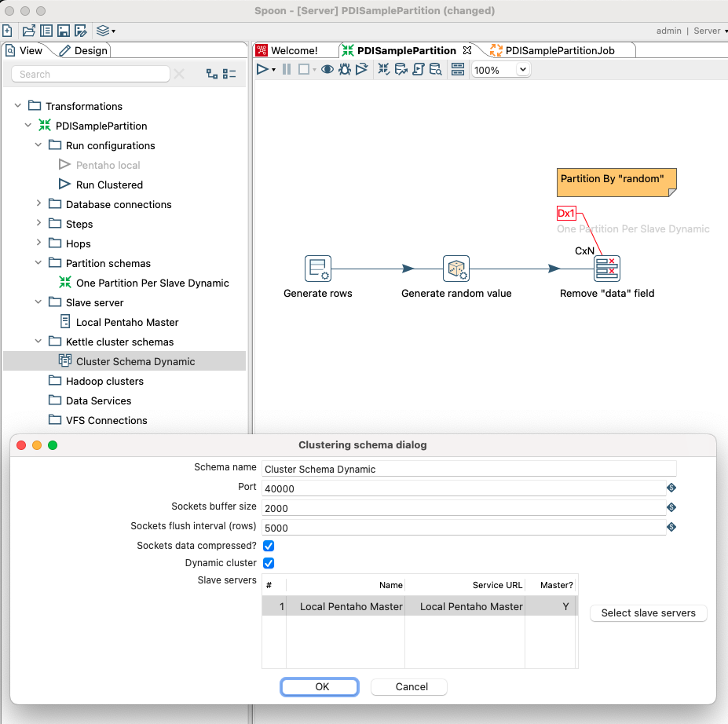Create a new file with the new file icon
This screenshot has width=728, height=724.
point(8,29)
